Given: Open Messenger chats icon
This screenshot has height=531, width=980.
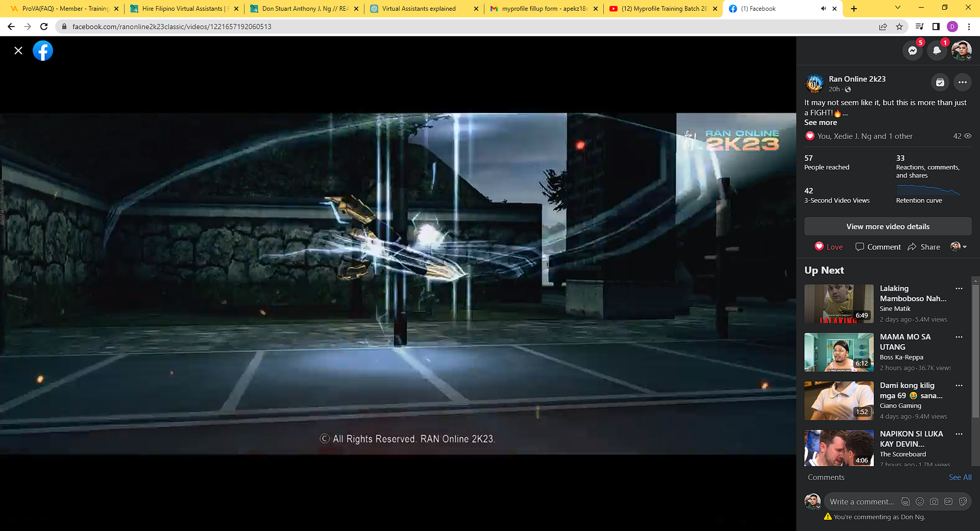Looking at the screenshot, I should coord(913,51).
